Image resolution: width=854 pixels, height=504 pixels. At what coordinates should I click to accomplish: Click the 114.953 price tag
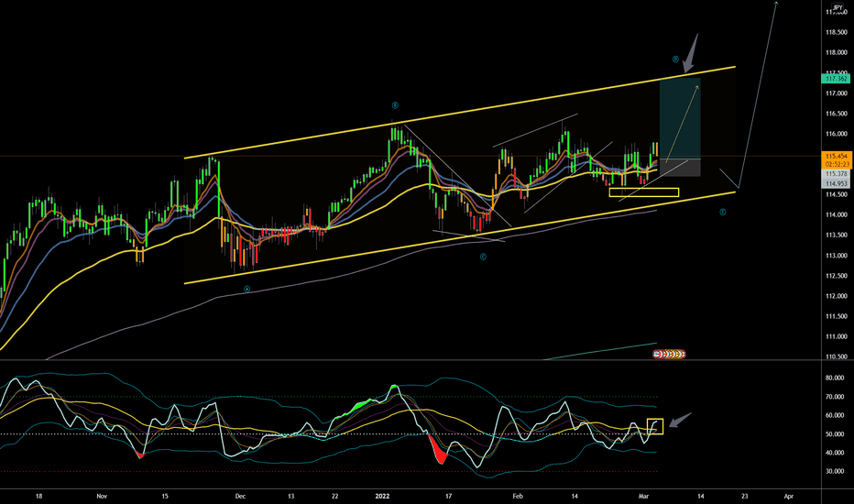[x=836, y=183]
